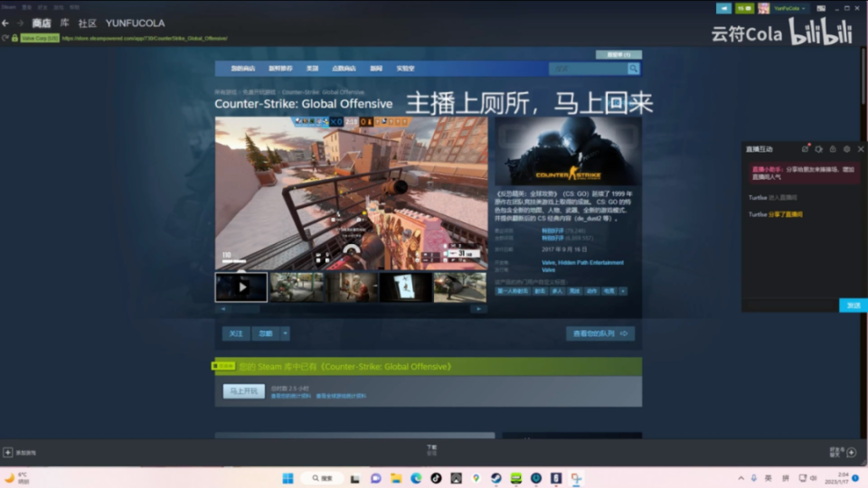The image size is (868, 488).
Task: Open friends and chat at bottom right
Action: click(x=843, y=452)
